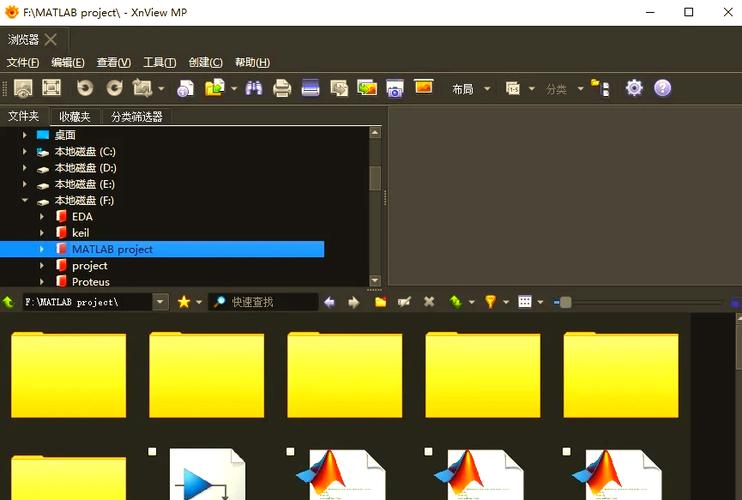Viewport: 742px width, 500px height.
Task: Select MATLAB project folder in tree
Action: point(162,249)
